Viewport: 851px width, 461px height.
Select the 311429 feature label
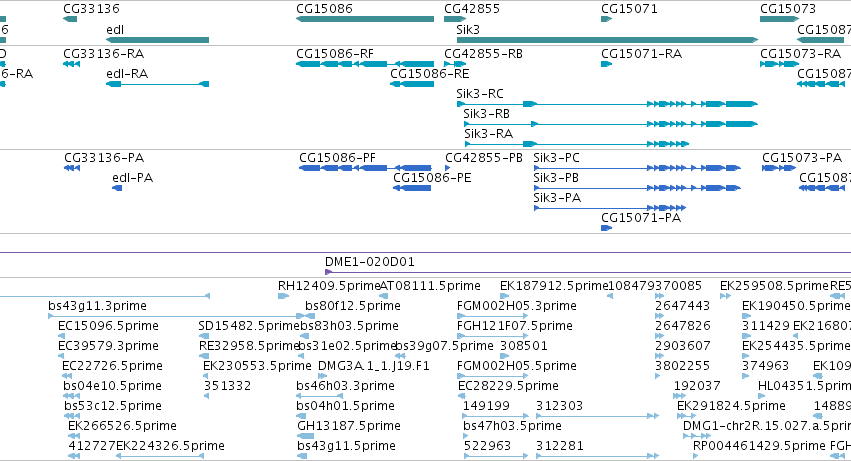pos(766,326)
